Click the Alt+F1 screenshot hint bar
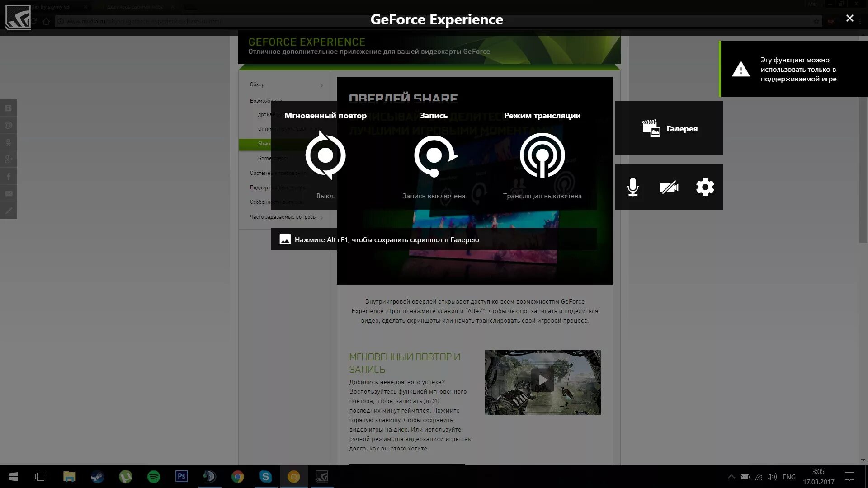This screenshot has height=488, width=868. 434,239
